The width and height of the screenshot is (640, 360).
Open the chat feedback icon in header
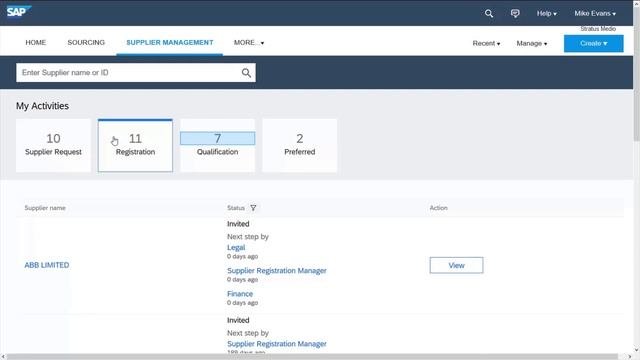tap(515, 13)
